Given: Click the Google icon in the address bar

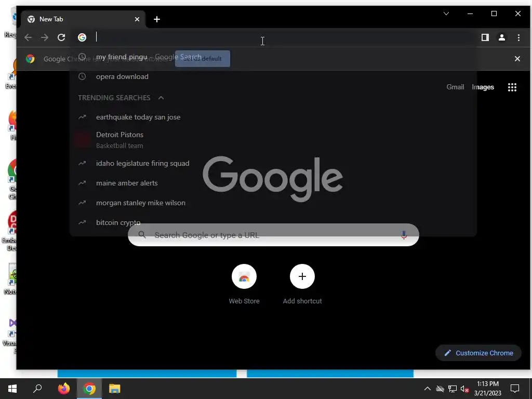Looking at the screenshot, I should (82, 37).
